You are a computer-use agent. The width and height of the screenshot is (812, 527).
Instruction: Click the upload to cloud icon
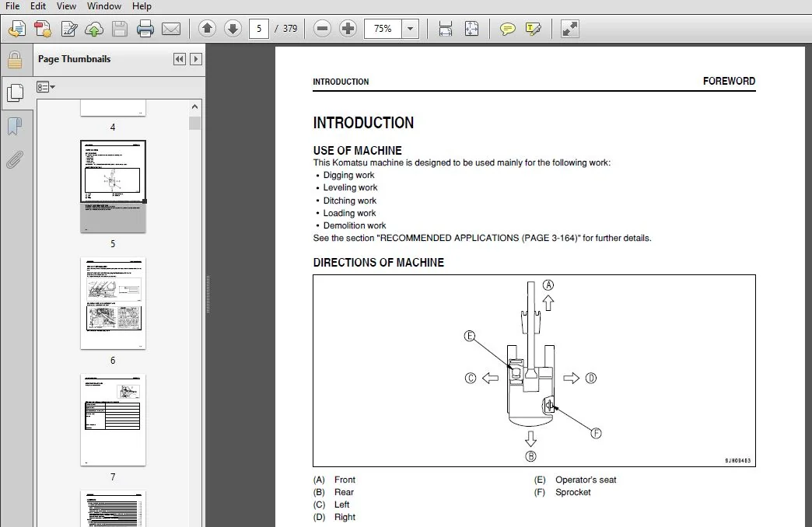94,29
